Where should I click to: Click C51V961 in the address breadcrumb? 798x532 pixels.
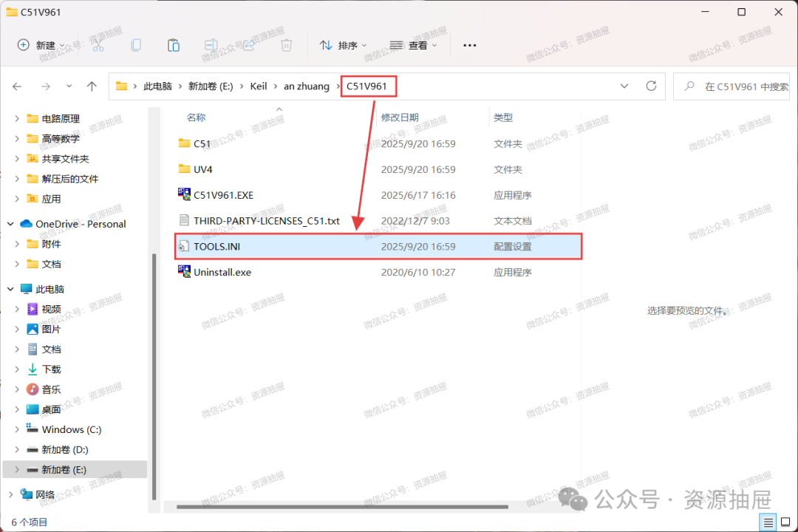pyautogui.click(x=367, y=86)
